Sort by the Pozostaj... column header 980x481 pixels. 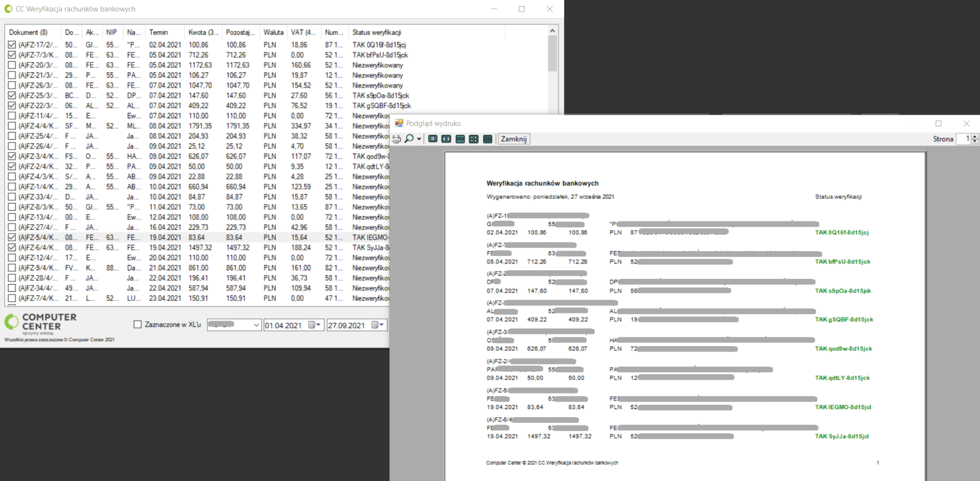[x=240, y=33]
